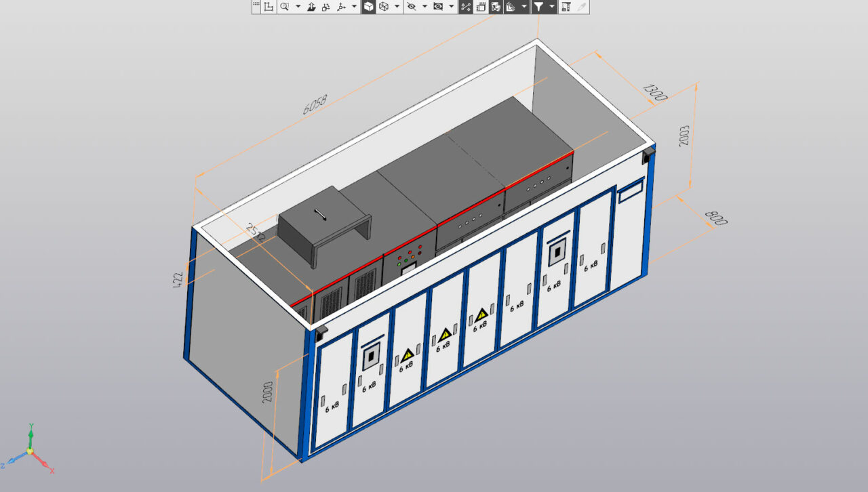Image resolution: width=868 pixels, height=492 pixels.
Task: Select the 2000 height dimension label
Action: click(x=268, y=392)
